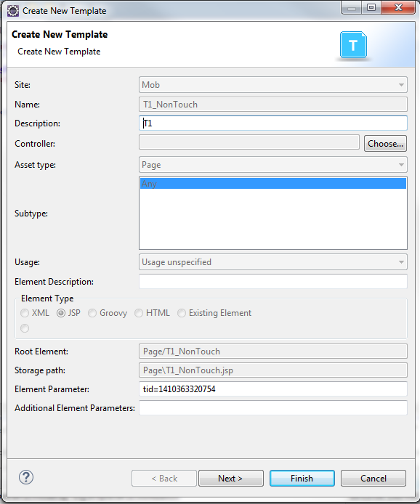Click the help question mark icon
The height and width of the screenshot is (504, 420).
[x=26, y=477]
